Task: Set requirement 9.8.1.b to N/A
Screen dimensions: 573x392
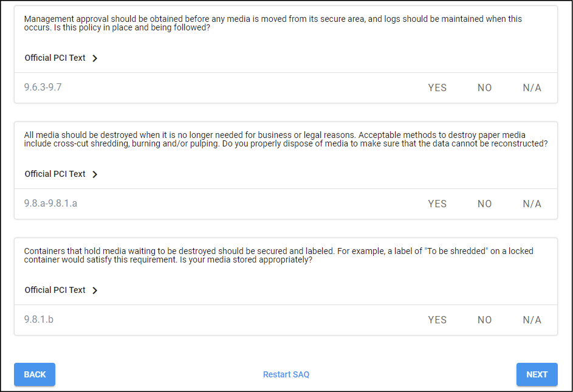Action: (532, 320)
